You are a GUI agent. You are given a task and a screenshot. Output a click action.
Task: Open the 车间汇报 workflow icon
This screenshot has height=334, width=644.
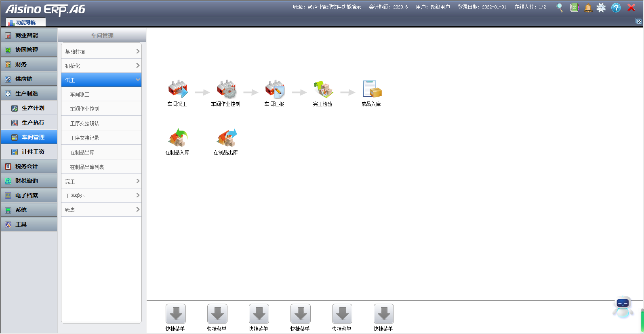click(x=274, y=89)
